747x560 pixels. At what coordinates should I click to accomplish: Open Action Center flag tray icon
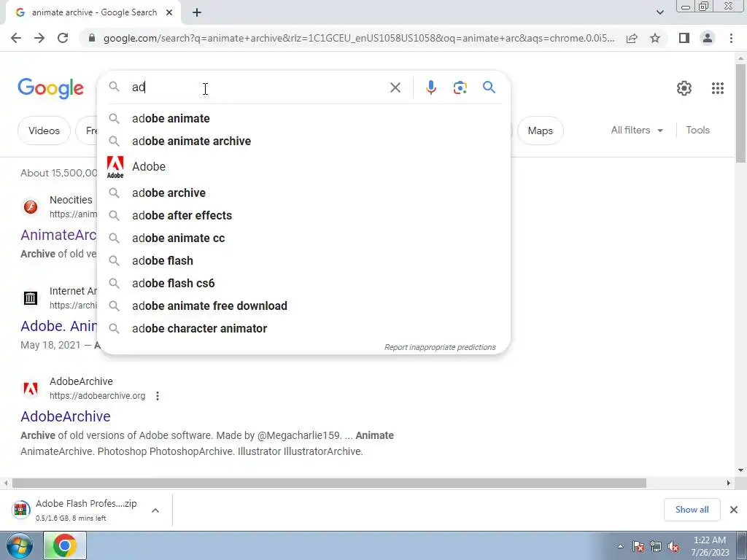[638, 547]
